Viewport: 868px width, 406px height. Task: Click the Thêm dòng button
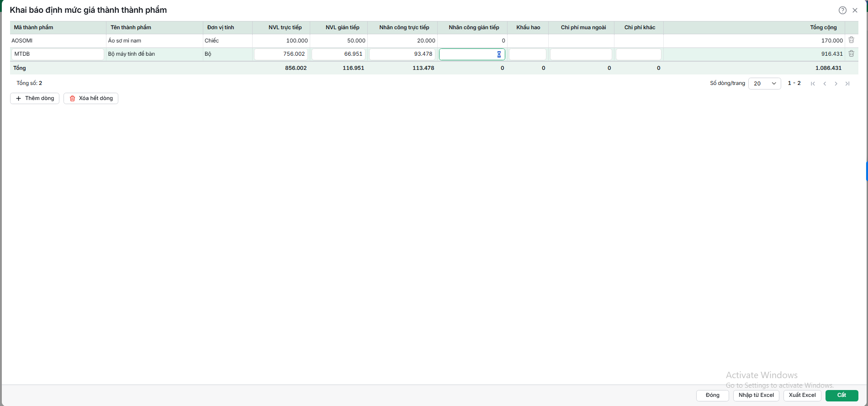pyautogui.click(x=35, y=98)
